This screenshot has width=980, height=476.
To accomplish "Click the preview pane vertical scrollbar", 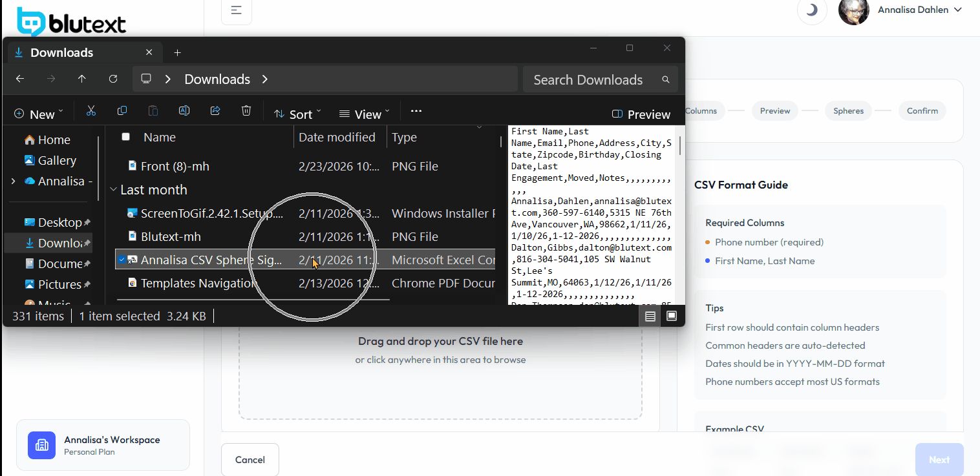I will pos(680,145).
